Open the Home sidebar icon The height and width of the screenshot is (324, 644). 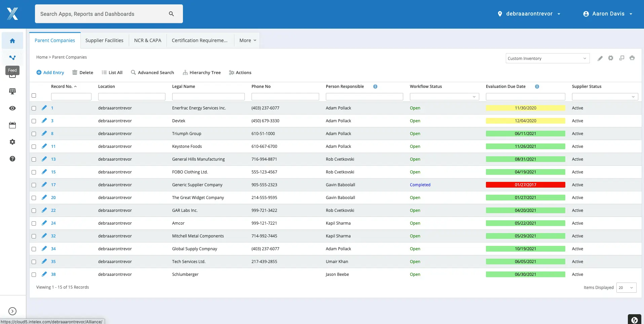click(12, 41)
